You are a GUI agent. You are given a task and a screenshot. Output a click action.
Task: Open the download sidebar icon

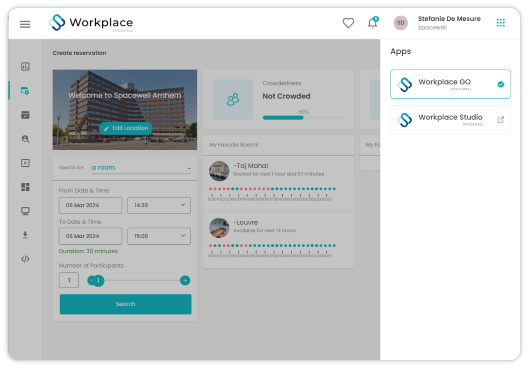pyautogui.click(x=25, y=235)
